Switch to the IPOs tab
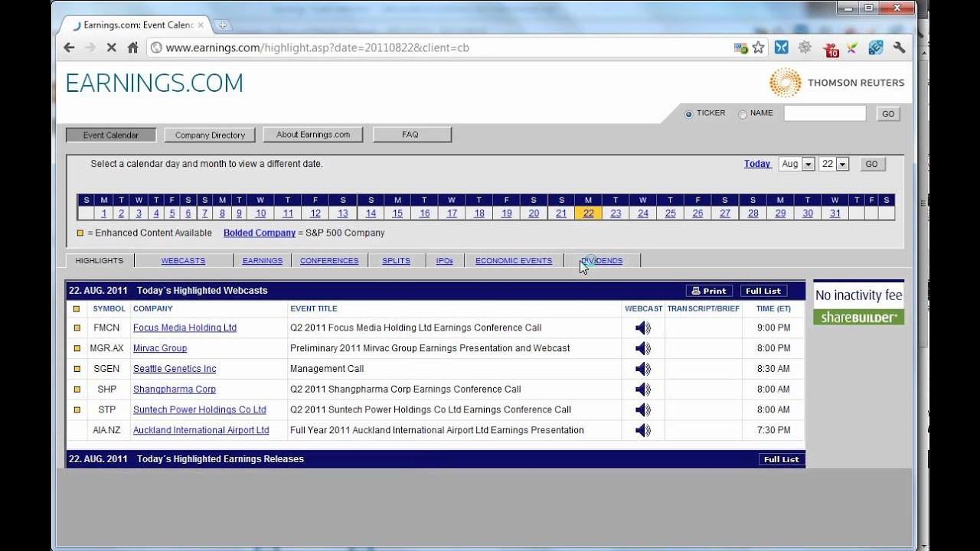 [445, 261]
